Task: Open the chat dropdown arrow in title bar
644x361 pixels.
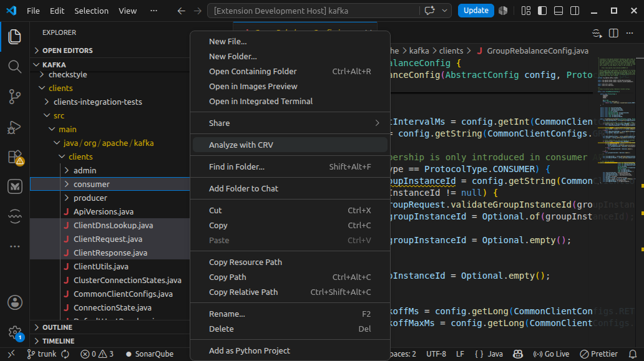Action: click(444, 11)
